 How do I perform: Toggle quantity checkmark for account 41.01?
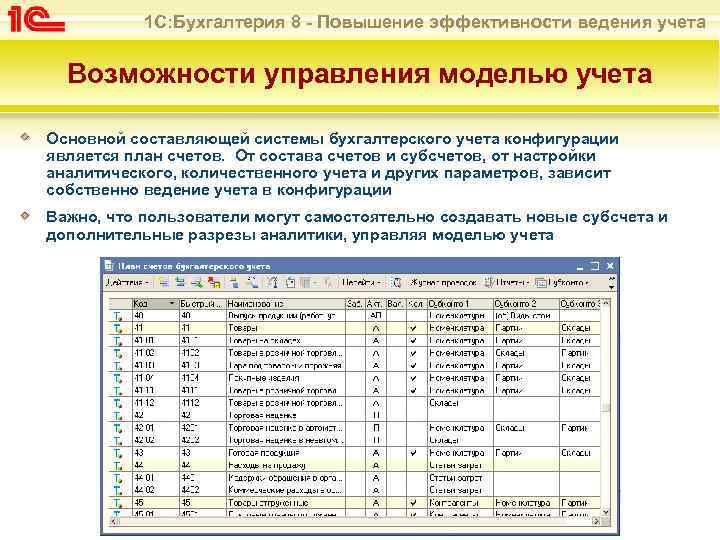click(414, 341)
